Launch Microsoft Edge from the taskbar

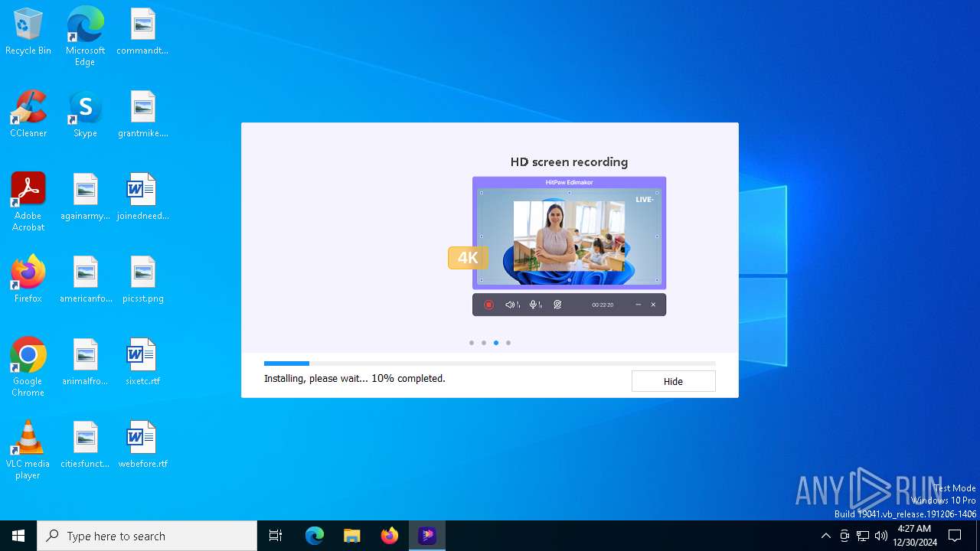tap(315, 536)
